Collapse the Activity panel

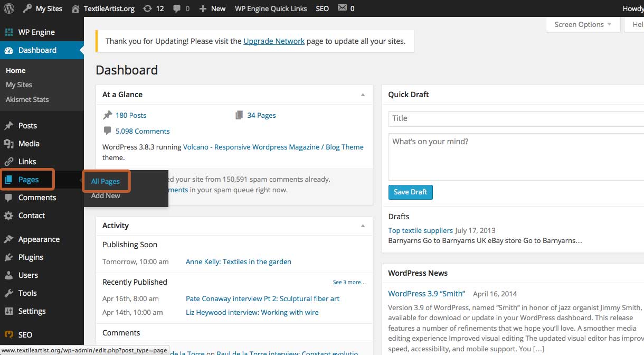pos(363,226)
